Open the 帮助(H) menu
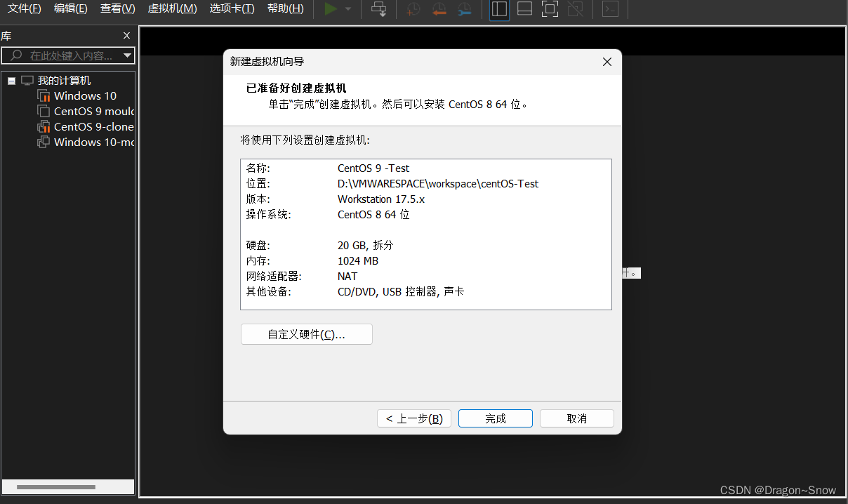Viewport: 848px width, 504px height. [286, 8]
